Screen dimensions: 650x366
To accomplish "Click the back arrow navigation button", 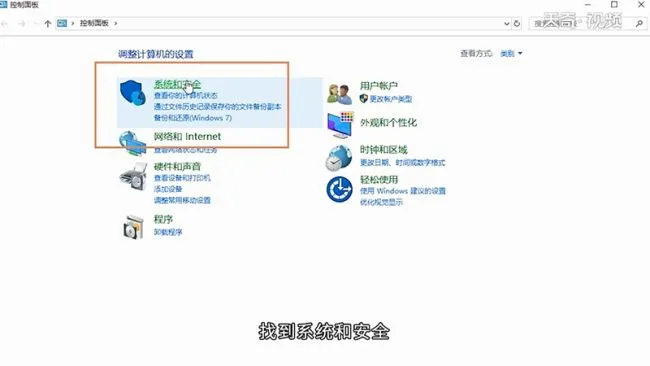I will click(5, 24).
